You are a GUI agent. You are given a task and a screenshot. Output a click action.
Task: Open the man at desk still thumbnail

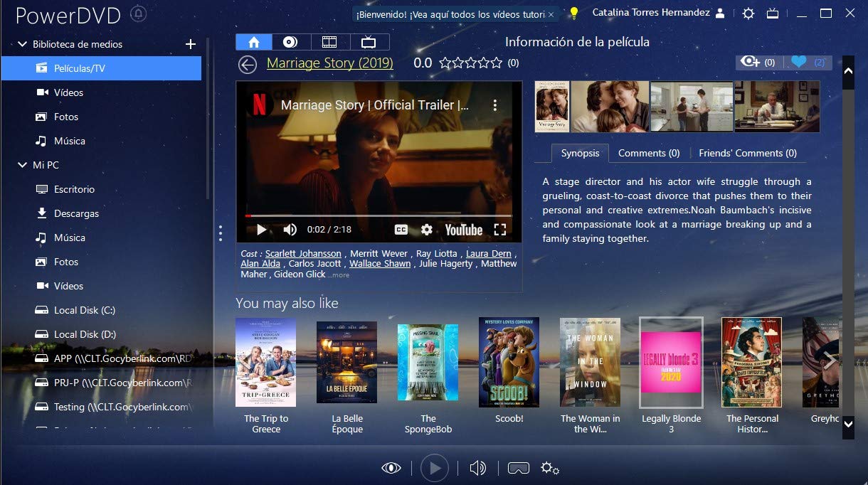(777, 107)
